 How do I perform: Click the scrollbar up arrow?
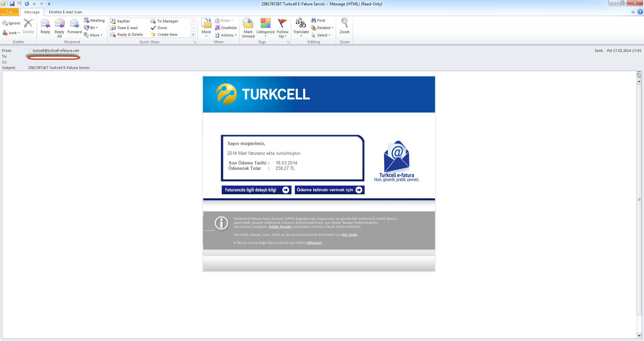coord(639,81)
